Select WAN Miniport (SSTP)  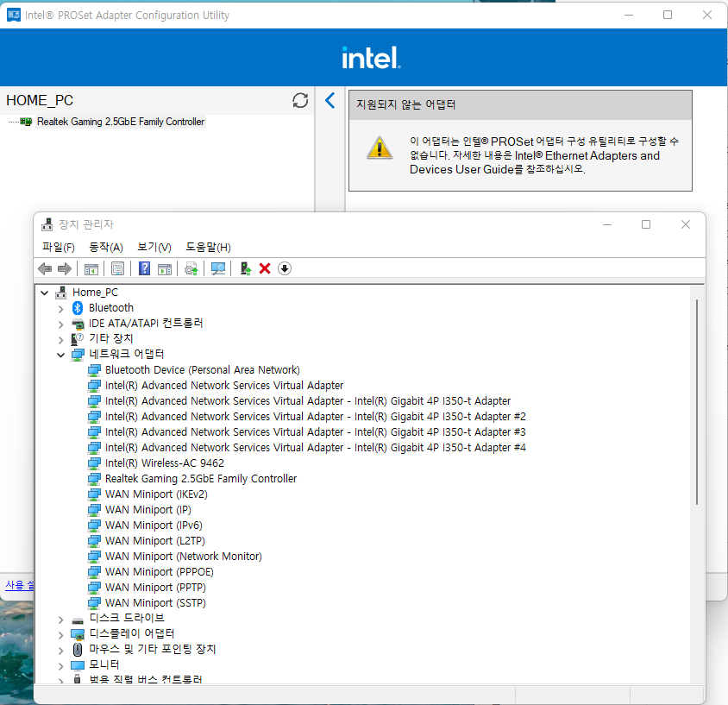[155, 603]
